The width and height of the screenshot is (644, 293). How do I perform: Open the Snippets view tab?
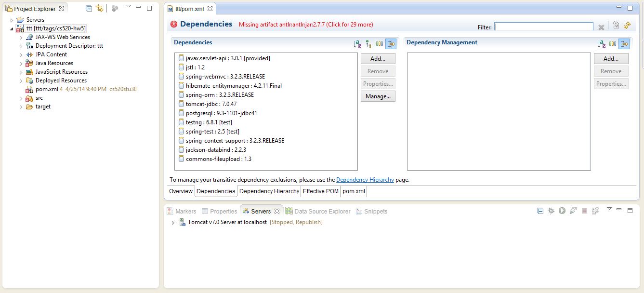pos(371,211)
